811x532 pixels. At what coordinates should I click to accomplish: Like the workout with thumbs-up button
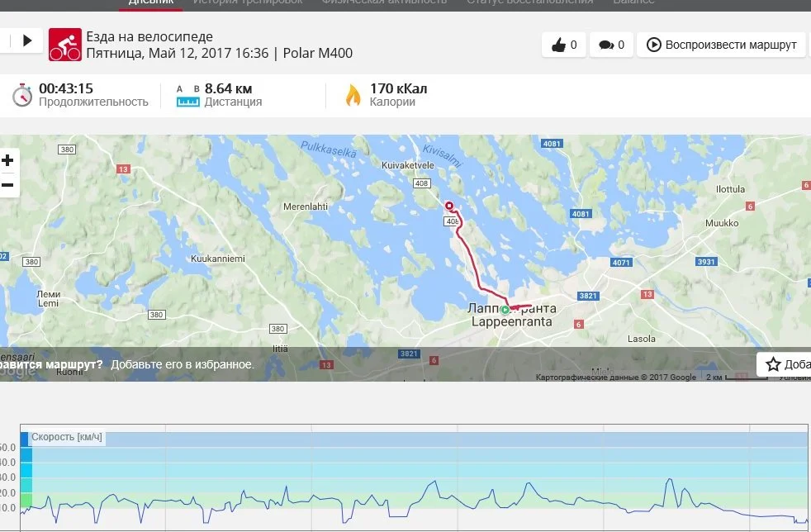click(564, 45)
